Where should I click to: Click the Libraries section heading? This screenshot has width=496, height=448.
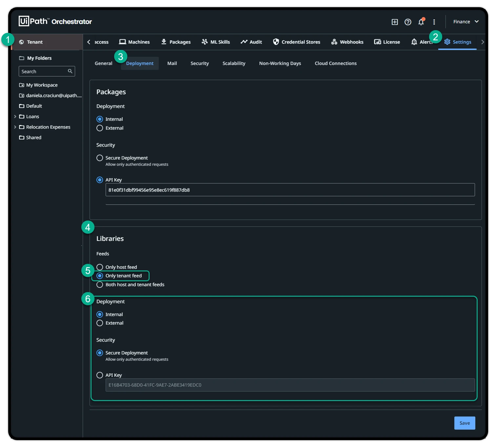point(110,239)
